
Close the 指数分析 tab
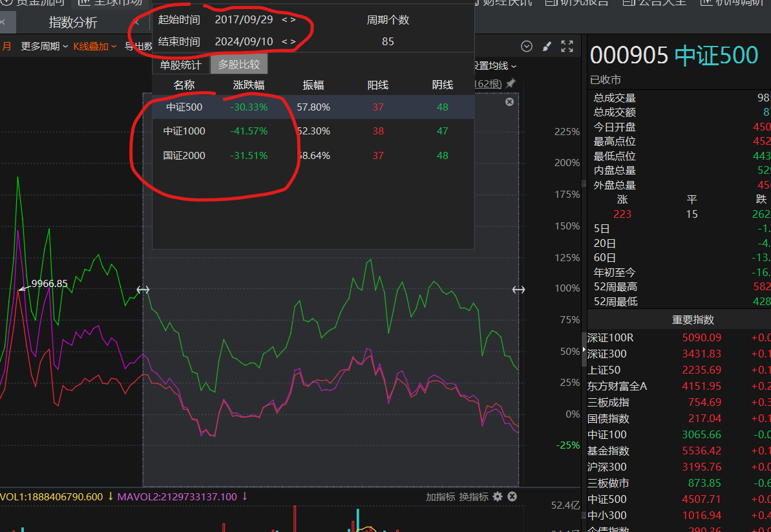coord(136,22)
